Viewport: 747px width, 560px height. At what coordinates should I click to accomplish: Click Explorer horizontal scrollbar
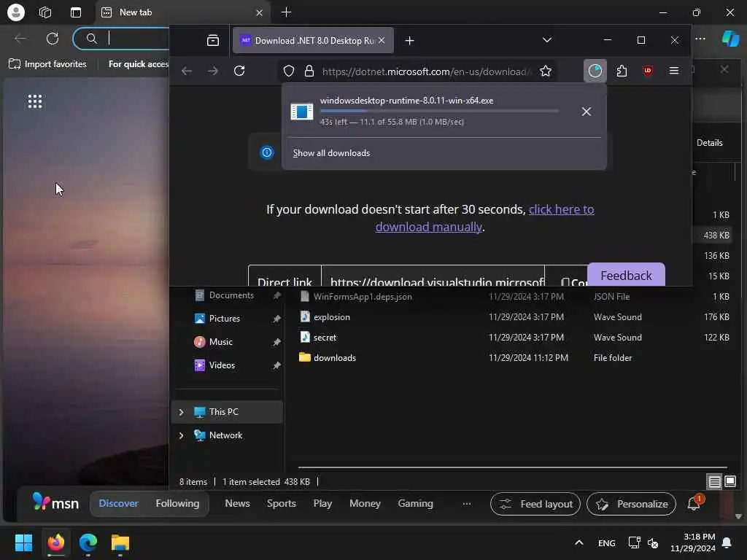[513, 467]
